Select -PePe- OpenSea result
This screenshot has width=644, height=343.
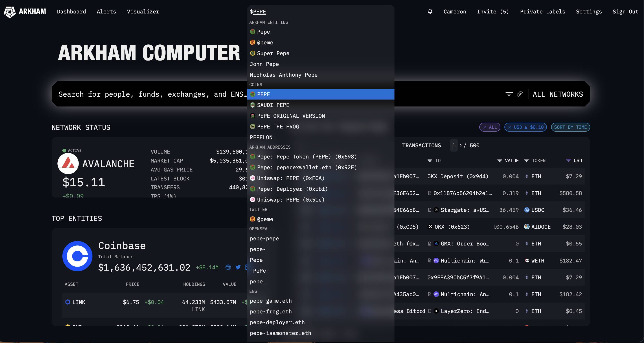(321, 271)
